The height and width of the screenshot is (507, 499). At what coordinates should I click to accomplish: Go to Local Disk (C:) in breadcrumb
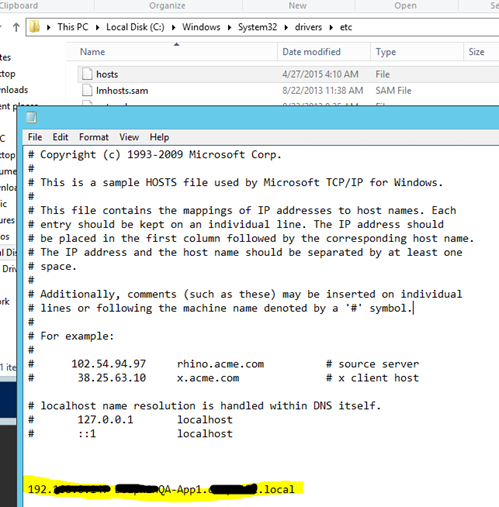pyautogui.click(x=135, y=27)
